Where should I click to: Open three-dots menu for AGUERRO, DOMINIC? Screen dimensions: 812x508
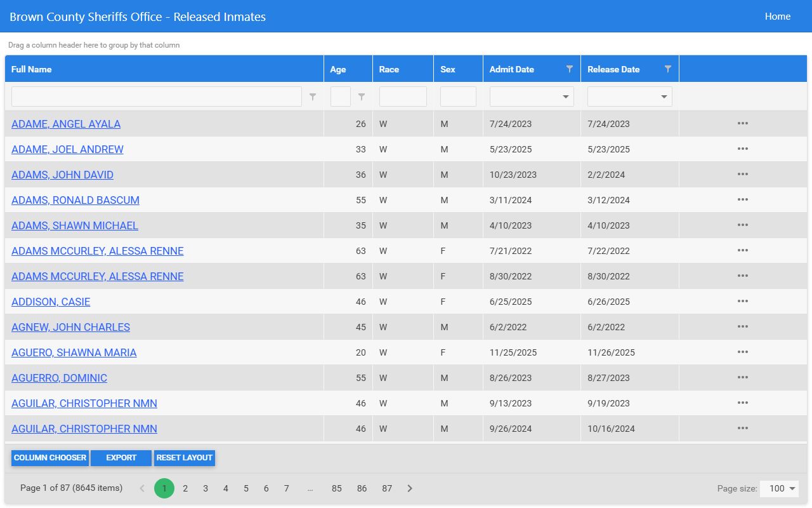point(743,378)
